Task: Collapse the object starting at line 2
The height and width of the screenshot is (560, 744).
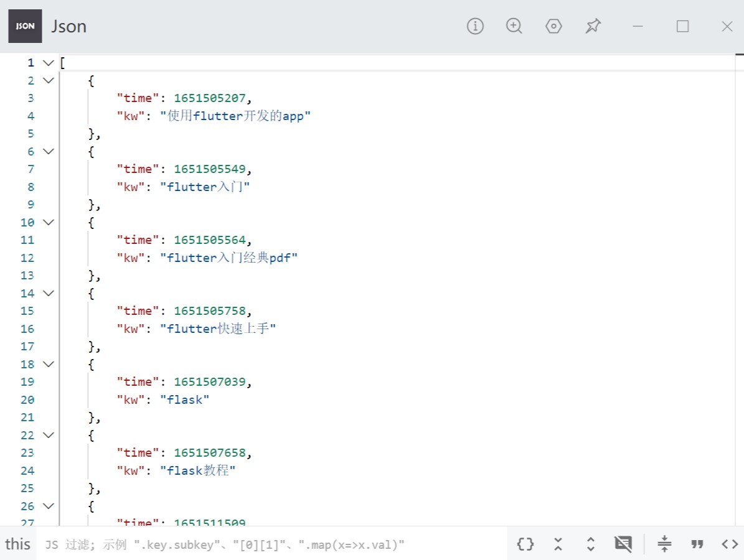Action: pyautogui.click(x=49, y=81)
